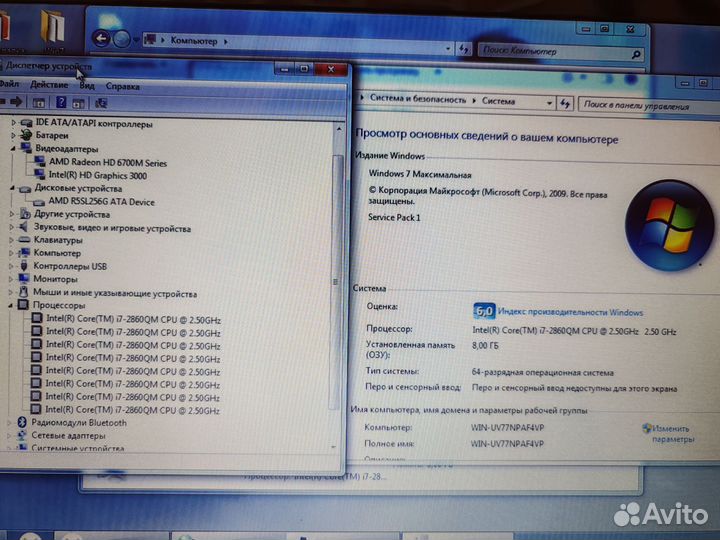Select Intel(R) HD Graphics 3000 device
Image resolution: width=720 pixels, height=540 pixels.
[97, 175]
